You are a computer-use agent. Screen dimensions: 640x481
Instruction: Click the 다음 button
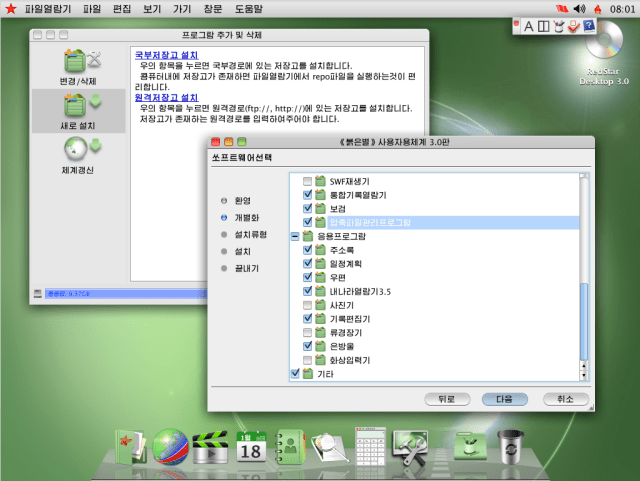[504, 399]
